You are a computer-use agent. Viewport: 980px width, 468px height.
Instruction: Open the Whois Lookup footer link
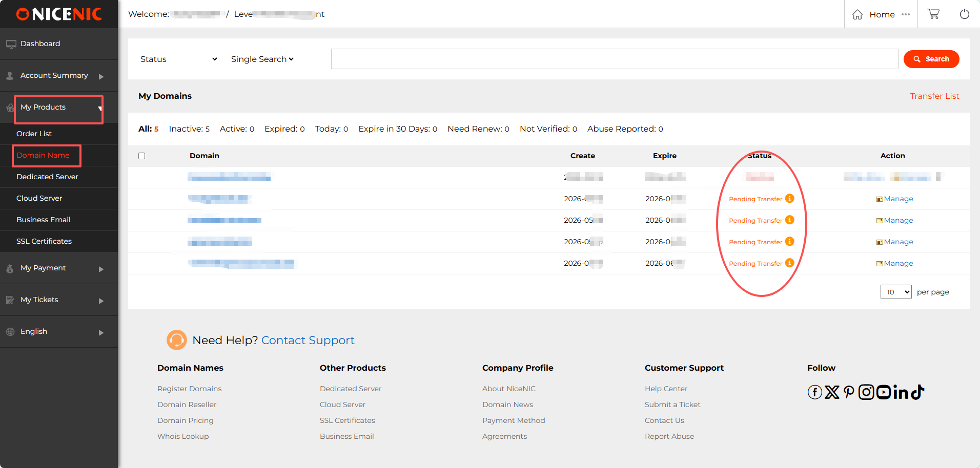point(183,436)
